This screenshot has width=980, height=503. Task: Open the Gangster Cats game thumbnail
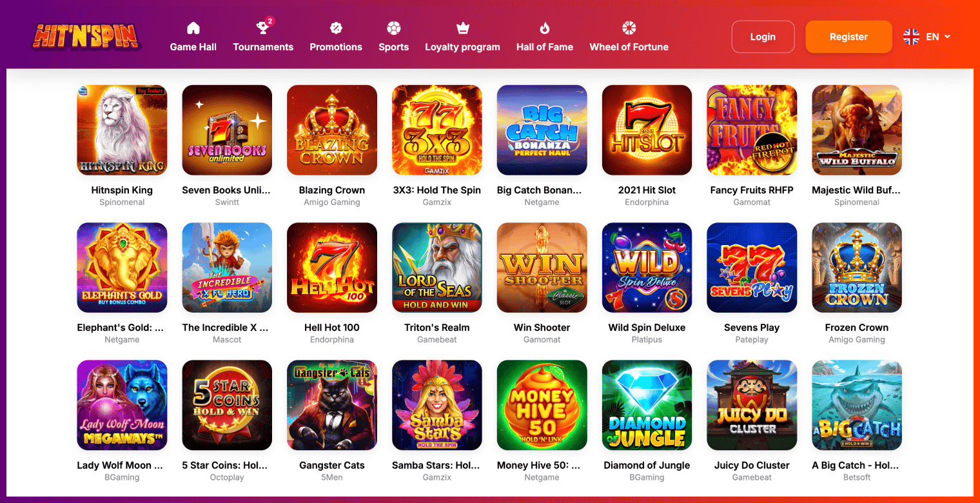click(332, 405)
